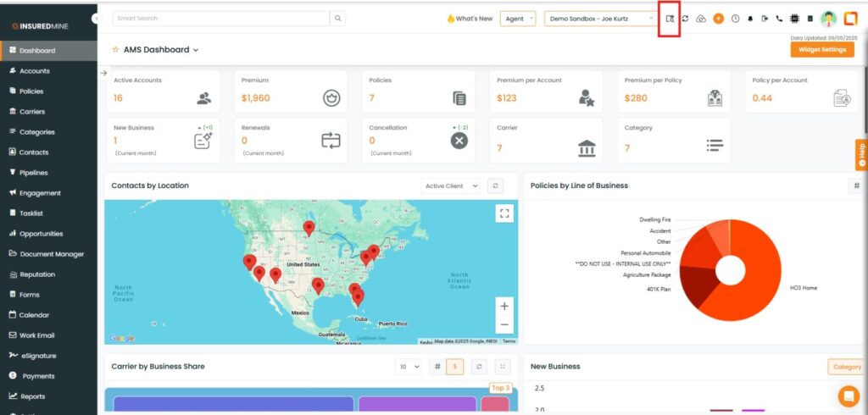Click the orange square app logo icon

click(x=850, y=19)
